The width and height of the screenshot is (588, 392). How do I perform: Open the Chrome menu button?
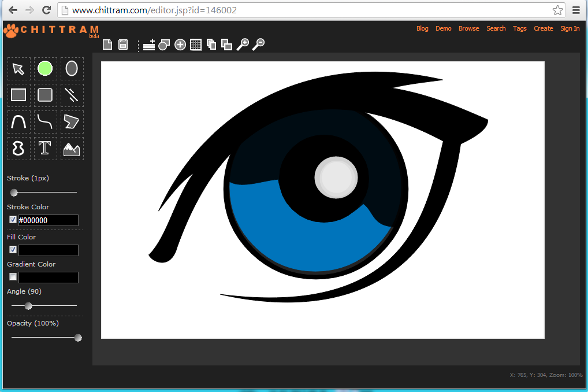point(576,10)
